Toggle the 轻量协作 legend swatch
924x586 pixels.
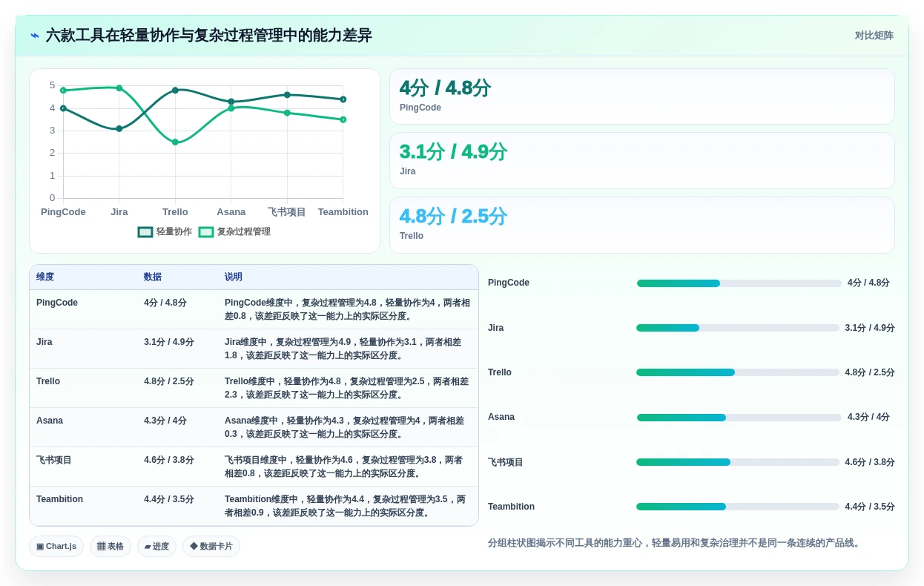(145, 232)
